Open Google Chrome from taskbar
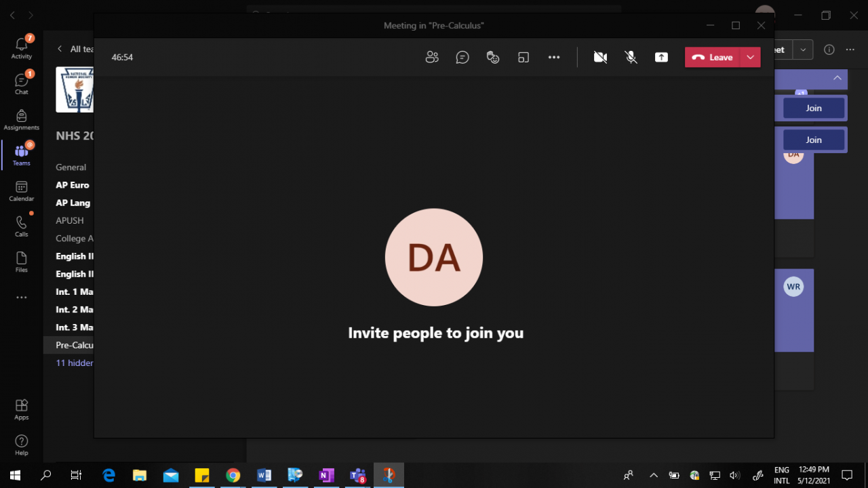 click(233, 475)
